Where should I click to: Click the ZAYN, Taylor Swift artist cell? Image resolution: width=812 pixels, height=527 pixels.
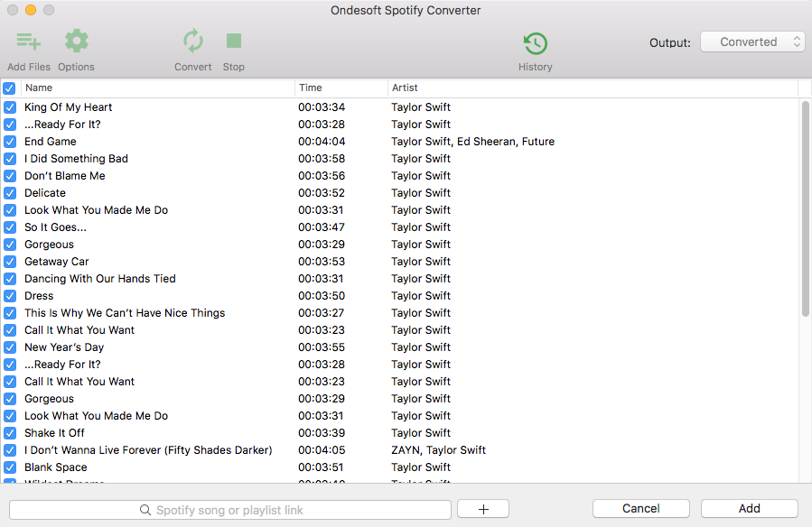coord(439,450)
